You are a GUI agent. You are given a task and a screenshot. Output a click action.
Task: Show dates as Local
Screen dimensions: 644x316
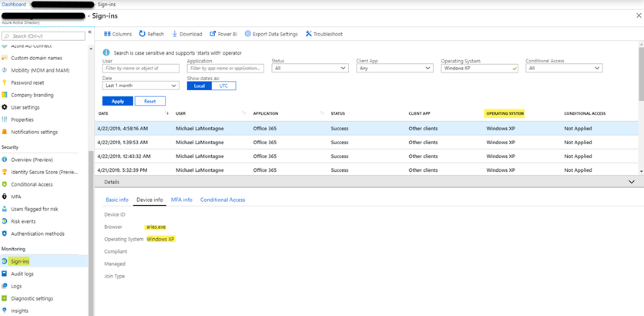200,86
